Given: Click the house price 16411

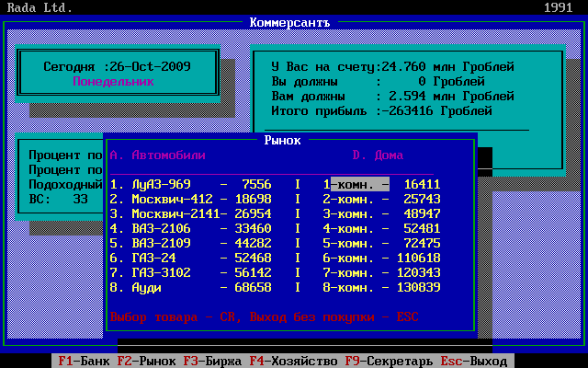Looking at the screenshot, I should point(423,184).
